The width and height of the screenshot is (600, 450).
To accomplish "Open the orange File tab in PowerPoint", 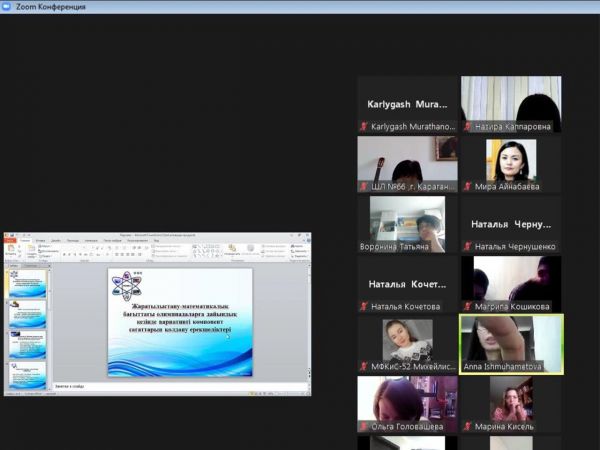I will 10,241.
